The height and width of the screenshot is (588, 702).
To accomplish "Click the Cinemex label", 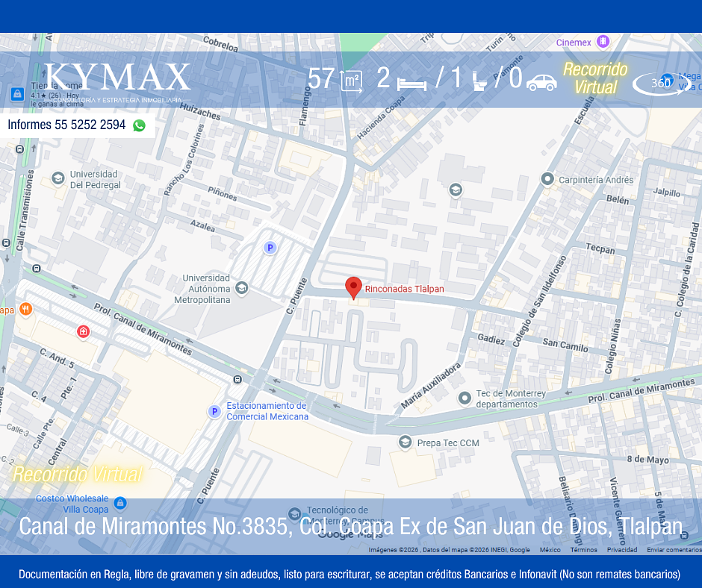I will click(574, 43).
